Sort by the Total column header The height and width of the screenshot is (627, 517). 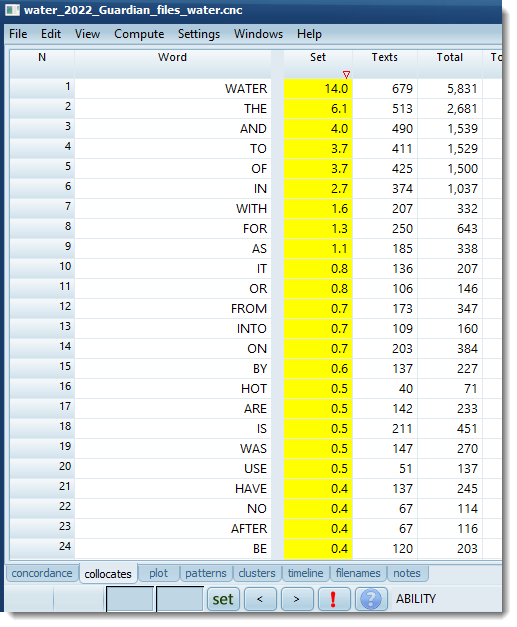(450, 58)
